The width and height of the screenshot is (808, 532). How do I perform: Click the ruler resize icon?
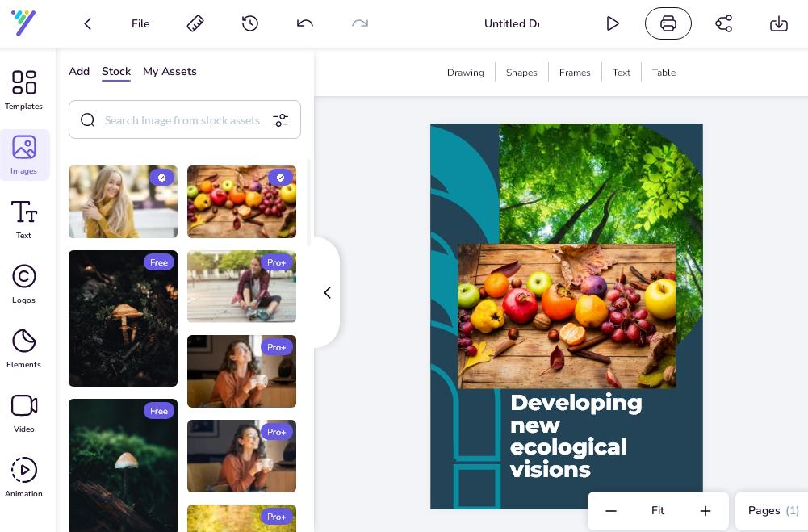[195, 23]
